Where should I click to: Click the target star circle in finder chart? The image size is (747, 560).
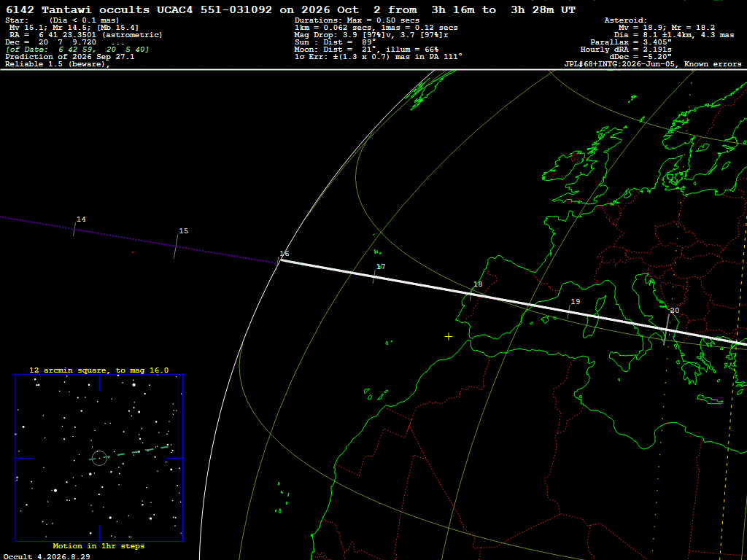[x=99, y=458]
